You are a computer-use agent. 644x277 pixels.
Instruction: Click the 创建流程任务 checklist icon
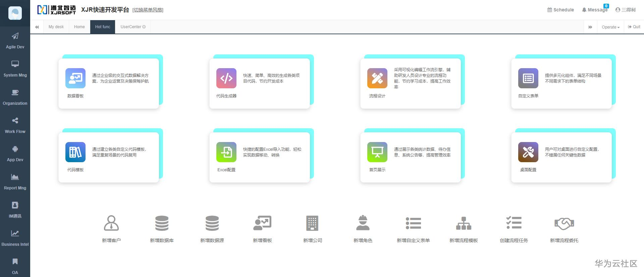514,223
